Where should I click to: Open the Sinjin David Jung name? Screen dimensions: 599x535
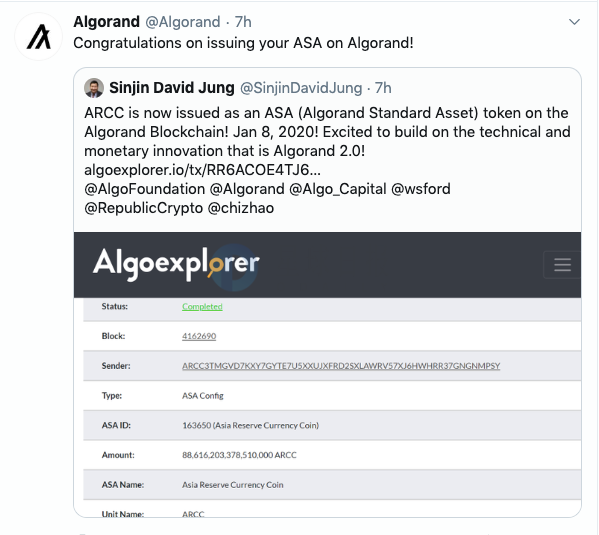pos(172,88)
